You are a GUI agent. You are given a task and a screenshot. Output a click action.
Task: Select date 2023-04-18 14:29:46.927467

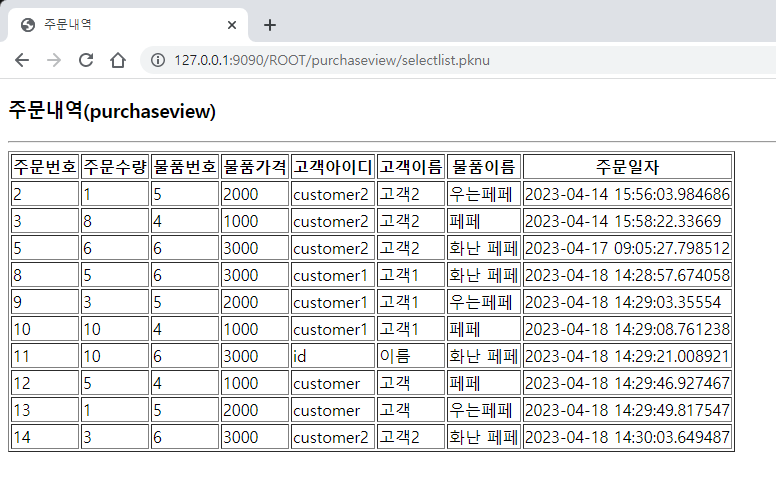coord(627,383)
